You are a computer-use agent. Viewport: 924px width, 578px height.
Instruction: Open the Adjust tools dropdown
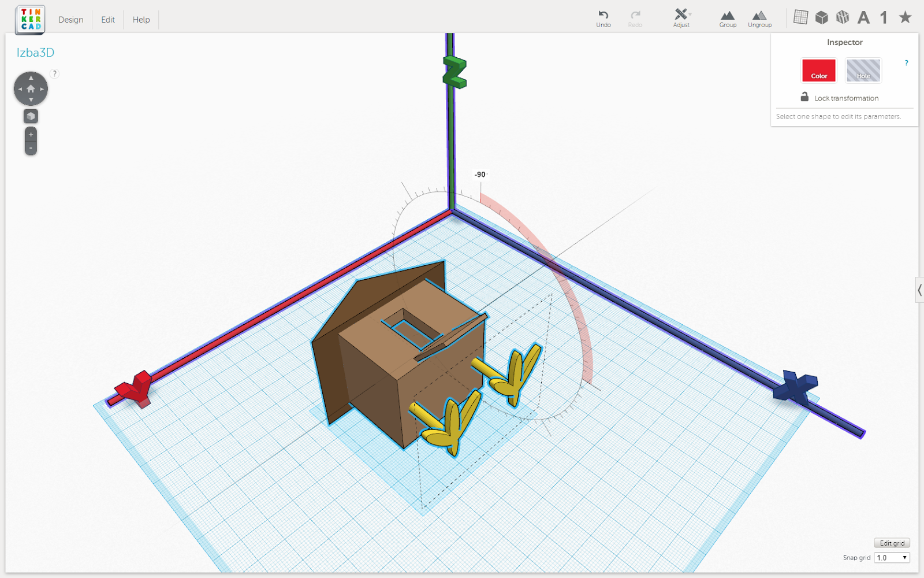[x=682, y=18]
